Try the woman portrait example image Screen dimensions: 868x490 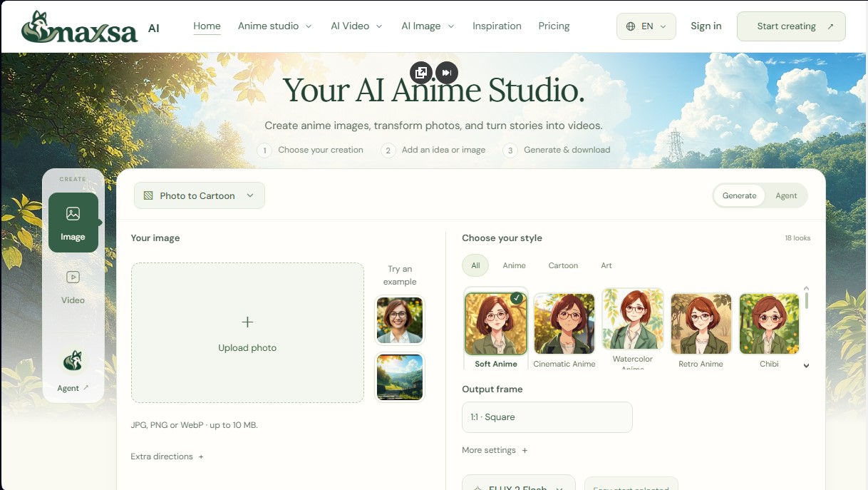pos(400,320)
